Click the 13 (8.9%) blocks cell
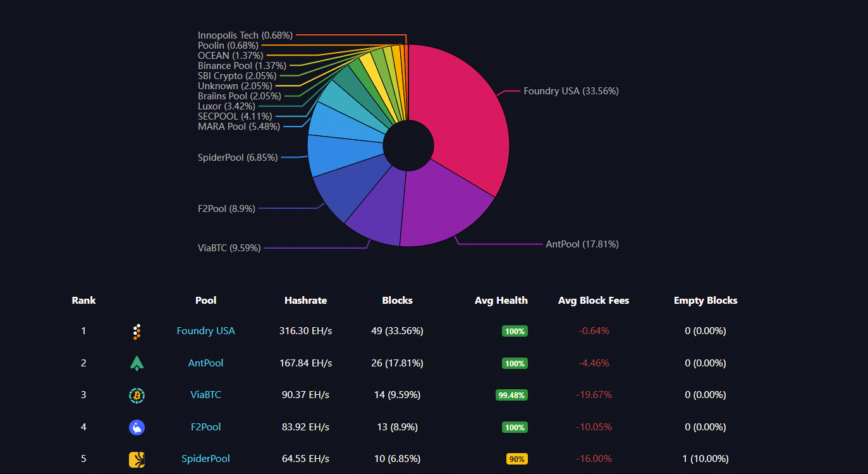 point(397,427)
